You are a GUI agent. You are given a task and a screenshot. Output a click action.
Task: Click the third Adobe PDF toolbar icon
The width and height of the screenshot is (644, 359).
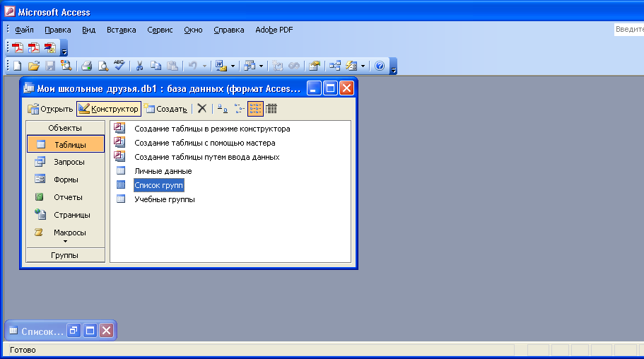(x=50, y=48)
